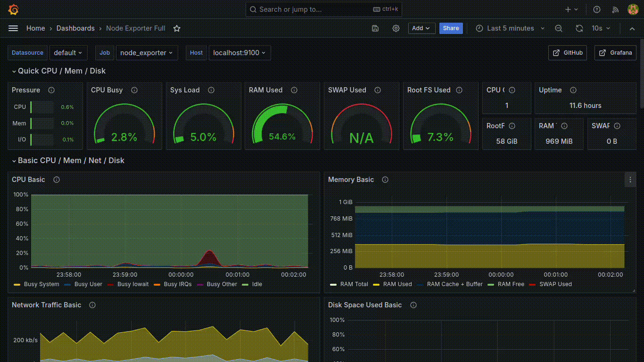Refresh the dashboard now
Screen dimensions: 644x362
click(579, 28)
